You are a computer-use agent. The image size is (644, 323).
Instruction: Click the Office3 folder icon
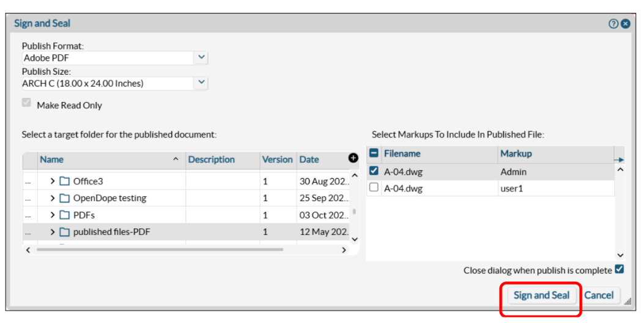tap(64, 181)
